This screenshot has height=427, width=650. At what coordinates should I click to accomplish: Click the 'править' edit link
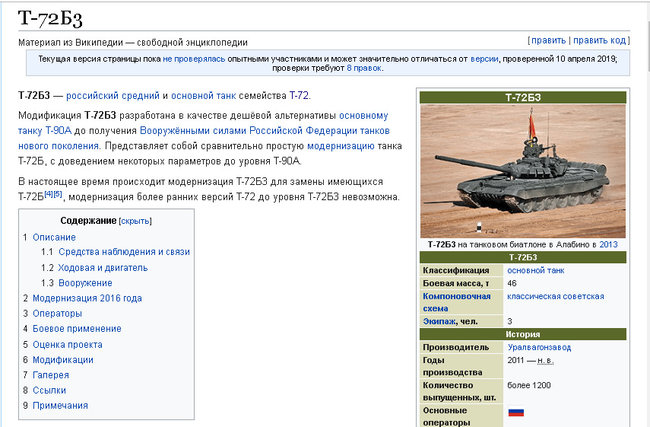tap(548, 41)
